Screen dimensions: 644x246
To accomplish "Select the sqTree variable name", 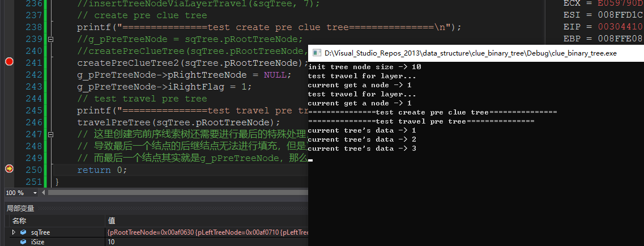I will [41, 232].
